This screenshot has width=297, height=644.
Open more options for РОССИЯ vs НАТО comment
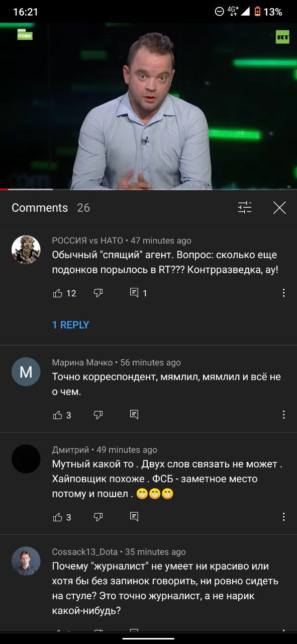click(x=284, y=293)
